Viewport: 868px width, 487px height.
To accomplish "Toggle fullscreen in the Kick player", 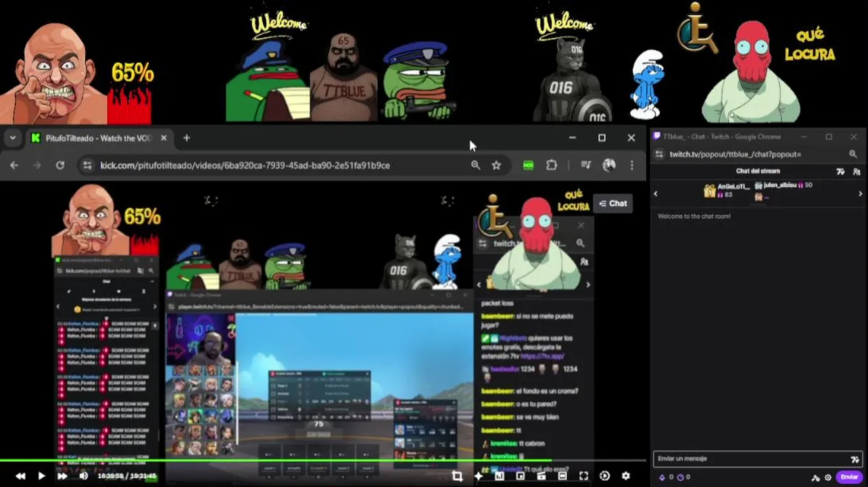I will click(x=583, y=476).
